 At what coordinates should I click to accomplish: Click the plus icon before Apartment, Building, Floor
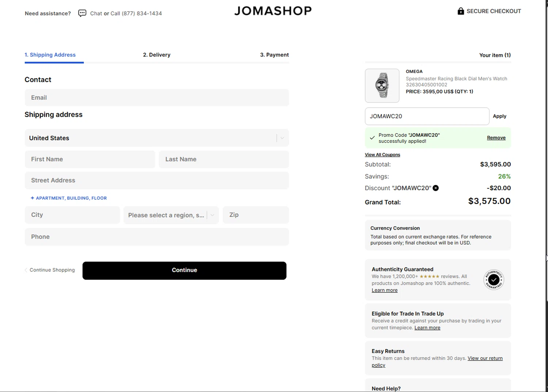coord(33,198)
